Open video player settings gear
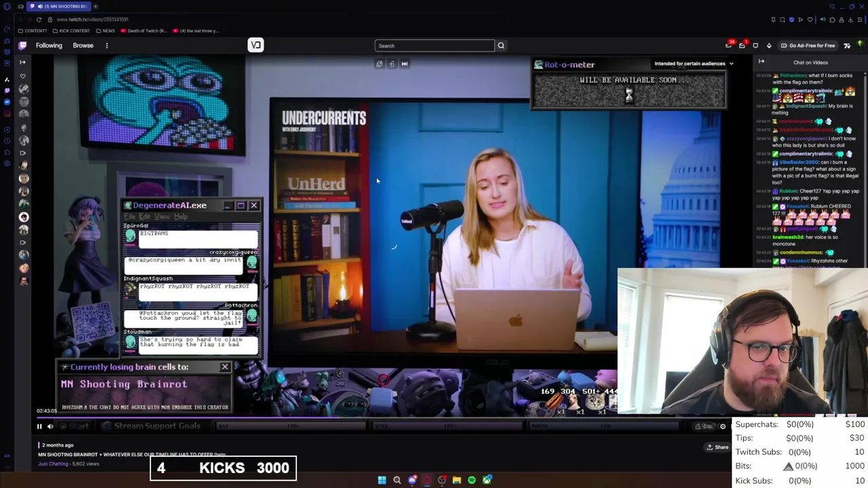868x488 pixels. [x=723, y=426]
